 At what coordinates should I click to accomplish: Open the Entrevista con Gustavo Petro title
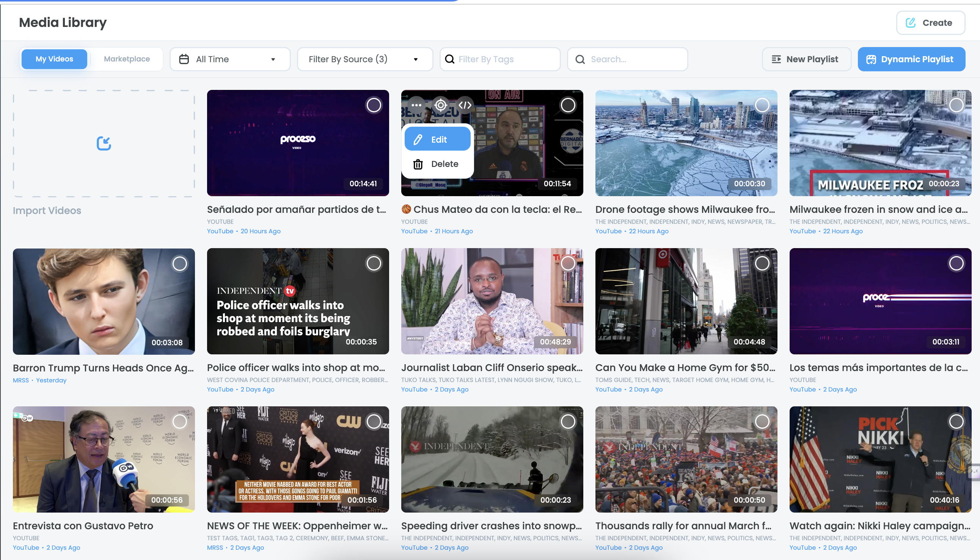[x=83, y=526]
